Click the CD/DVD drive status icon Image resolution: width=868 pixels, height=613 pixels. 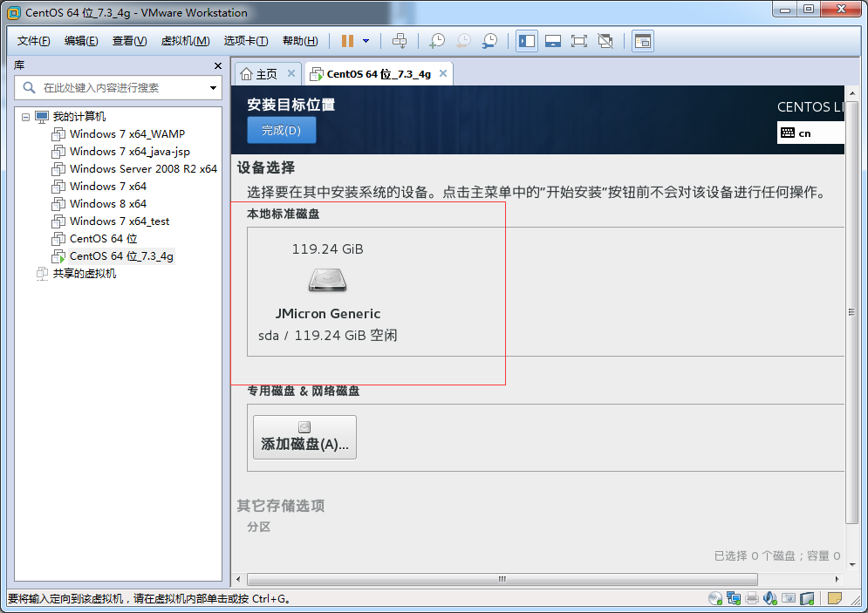point(714,598)
